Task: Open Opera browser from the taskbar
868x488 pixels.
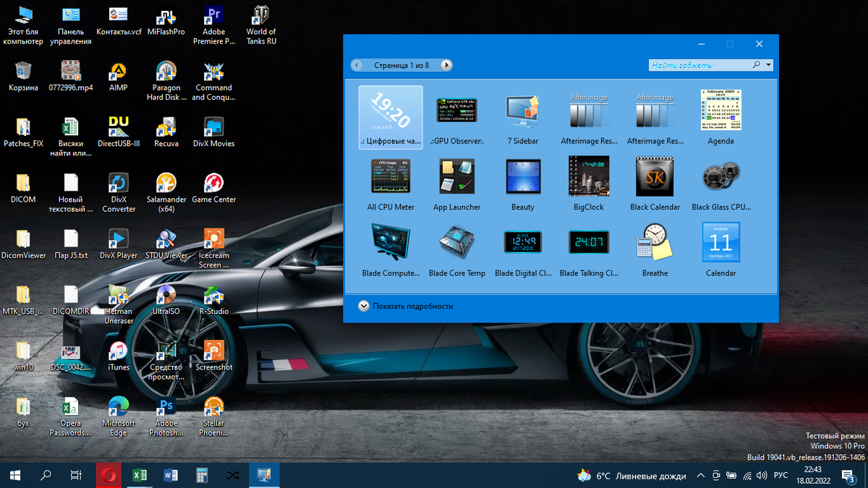Action: coord(109,475)
